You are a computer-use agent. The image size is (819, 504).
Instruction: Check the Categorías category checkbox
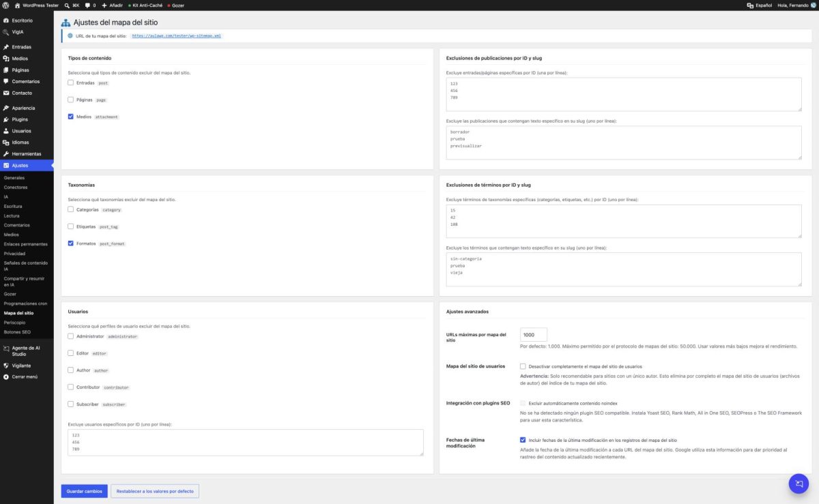71,209
